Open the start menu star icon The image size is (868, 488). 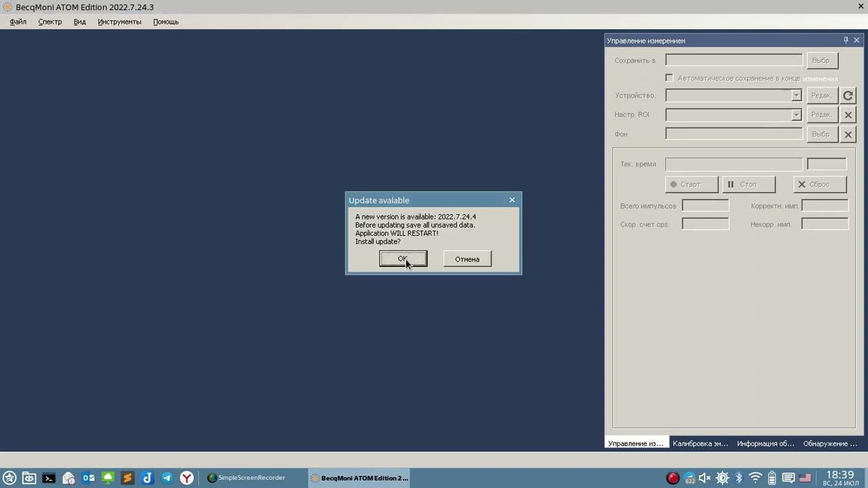point(9,478)
